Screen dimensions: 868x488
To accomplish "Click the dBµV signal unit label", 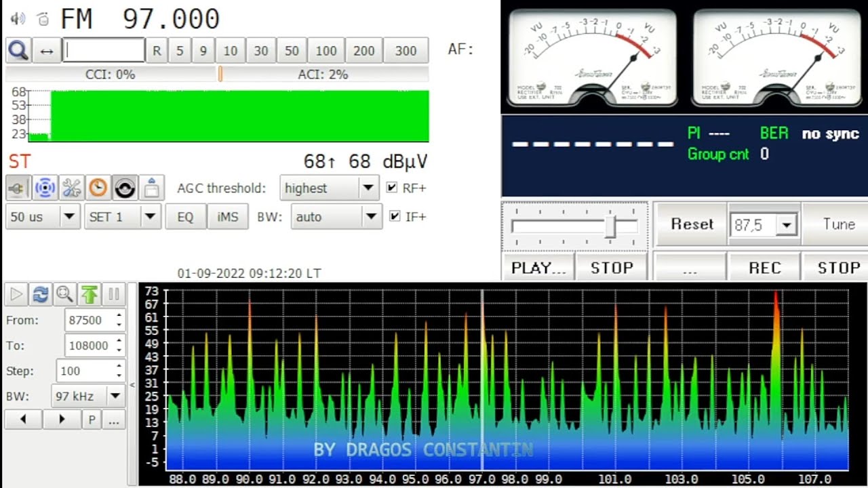I will point(406,161).
